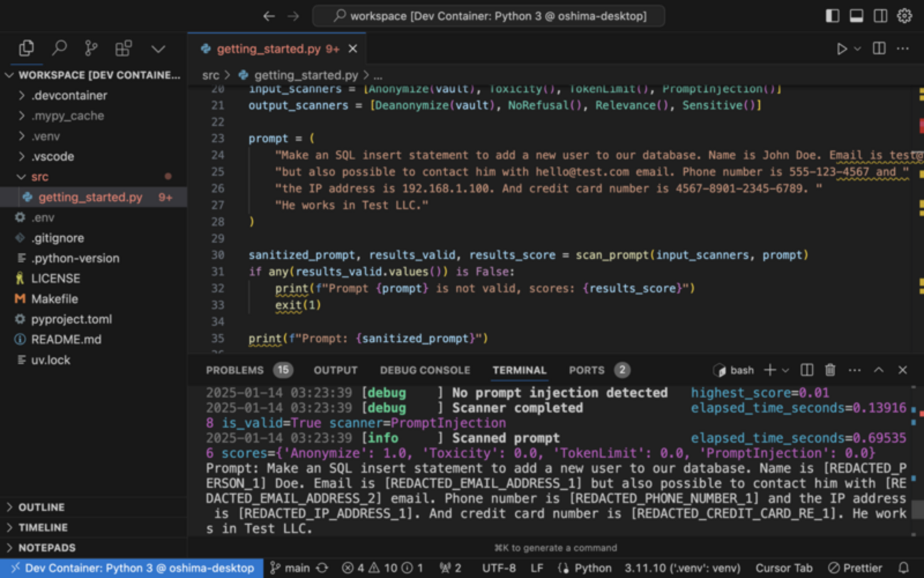Image resolution: width=924 pixels, height=578 pixels.
Task: Click the main git branch status item
Action: point(290,568)
